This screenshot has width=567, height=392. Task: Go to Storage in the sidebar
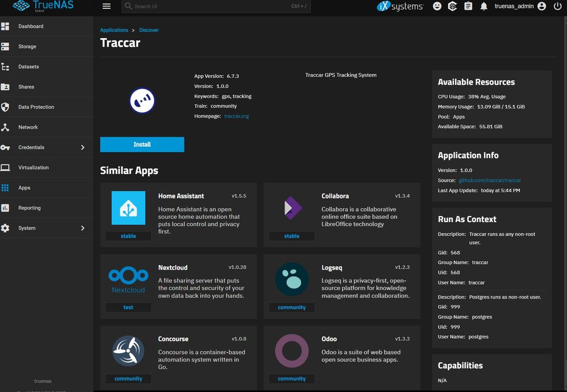tap(27, 47)
